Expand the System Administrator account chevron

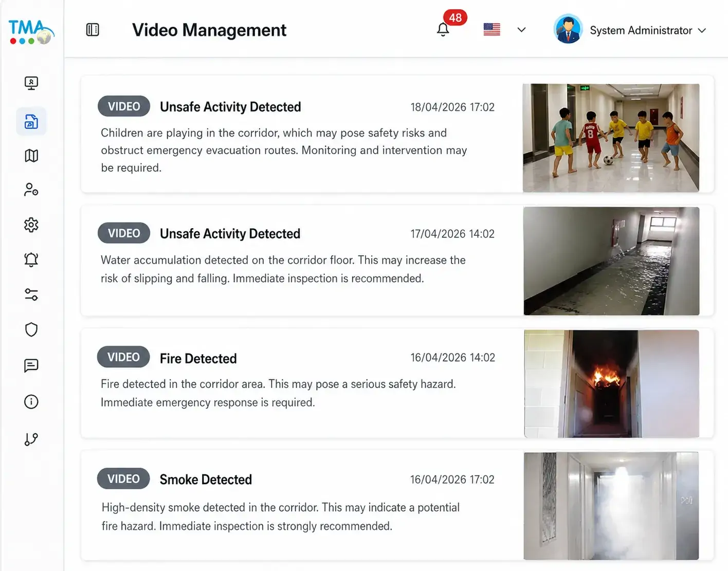tap(702, 30)
